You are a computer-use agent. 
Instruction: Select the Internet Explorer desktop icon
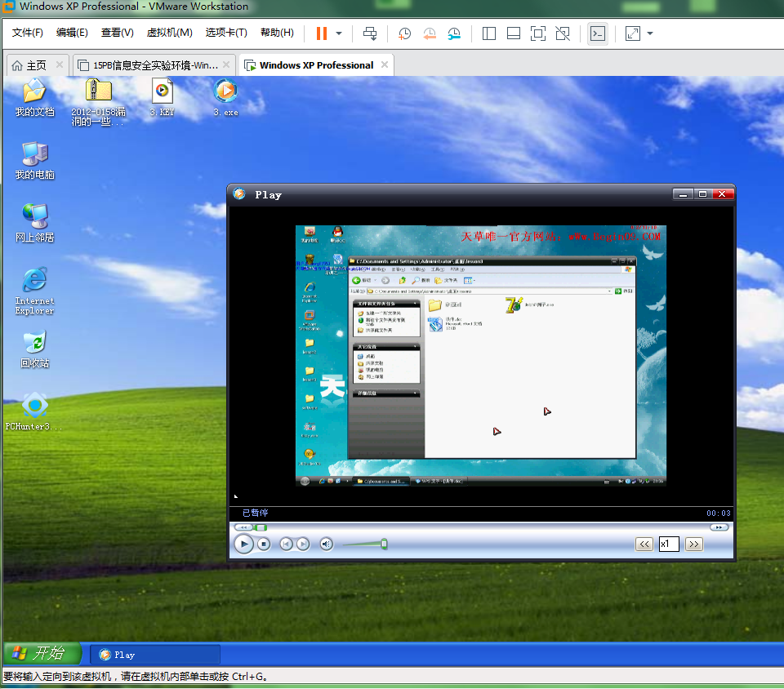[x=34, y=291]
